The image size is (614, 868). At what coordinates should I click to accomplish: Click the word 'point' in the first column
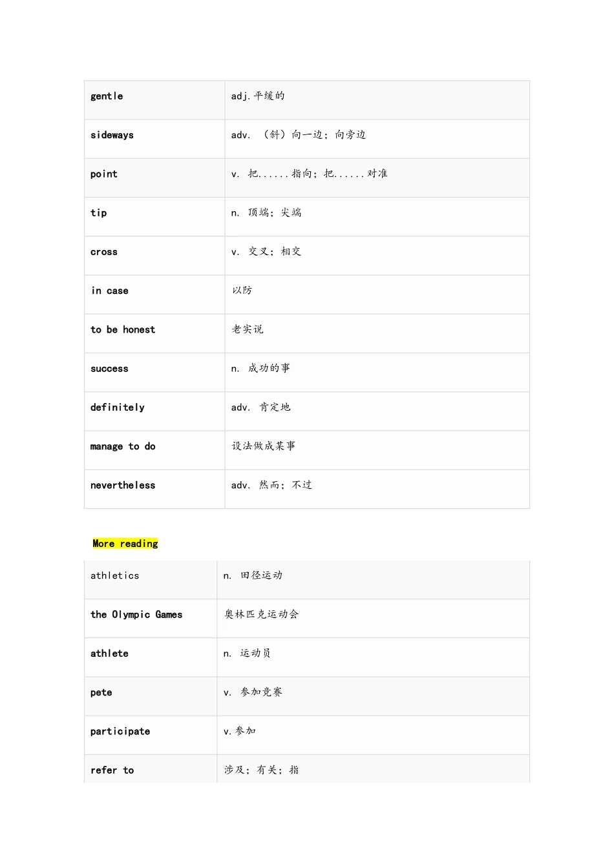click(104, 174)
